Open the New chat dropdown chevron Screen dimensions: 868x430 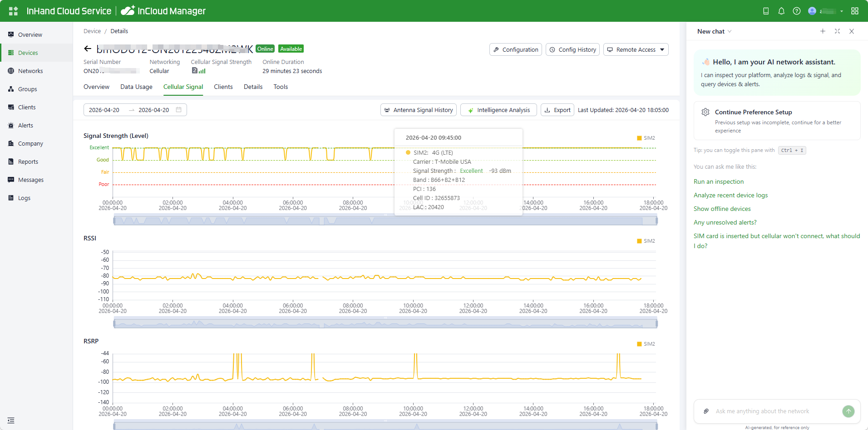click(x=730, y=31)
